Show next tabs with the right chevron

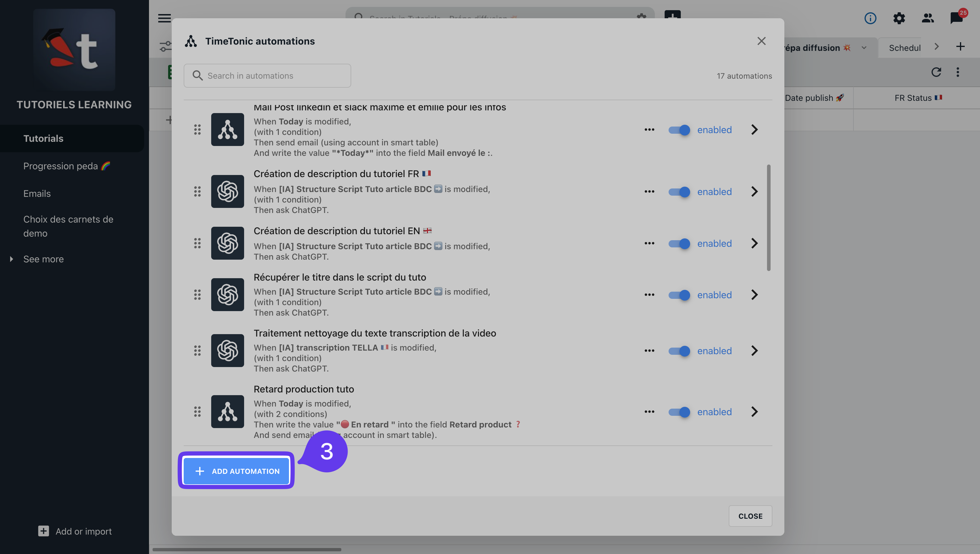pyautogui.click(x=936, y=47)
